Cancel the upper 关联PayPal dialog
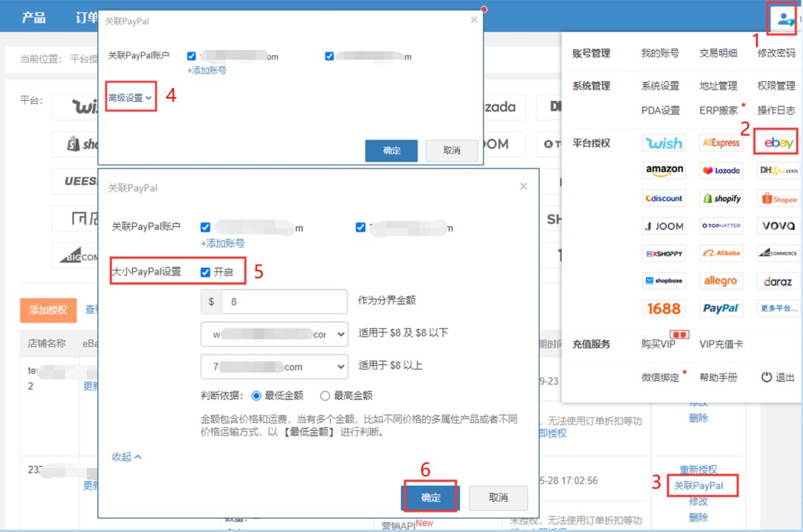Image resolution: width=803 pixels, height=532 pixels. tap(452, 150)
